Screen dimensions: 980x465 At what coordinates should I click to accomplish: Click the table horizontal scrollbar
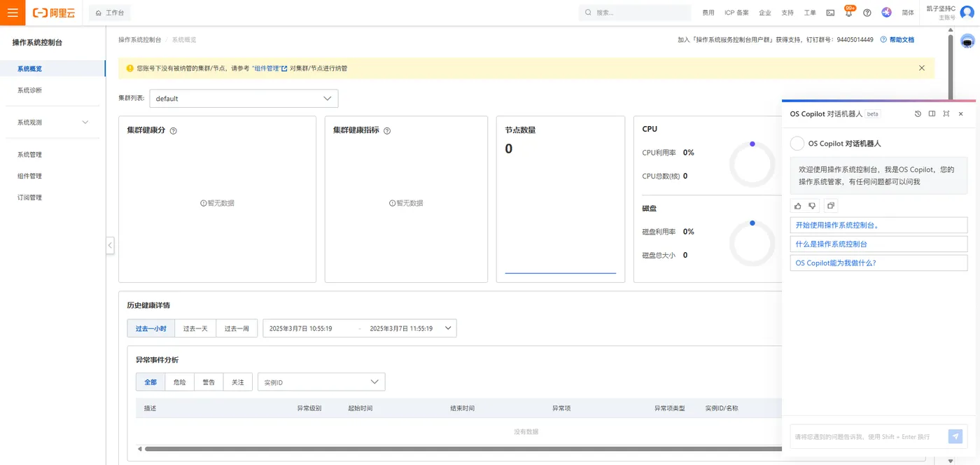462,449
